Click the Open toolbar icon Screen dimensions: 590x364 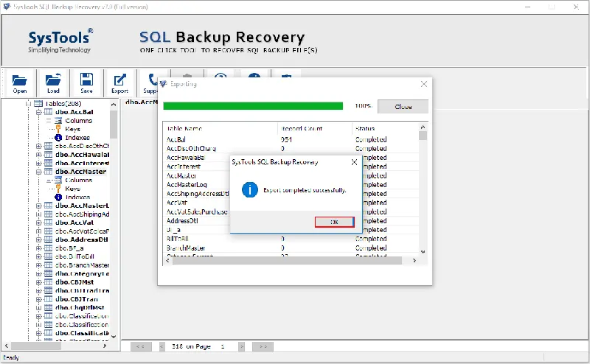click(x=20, y=83)
